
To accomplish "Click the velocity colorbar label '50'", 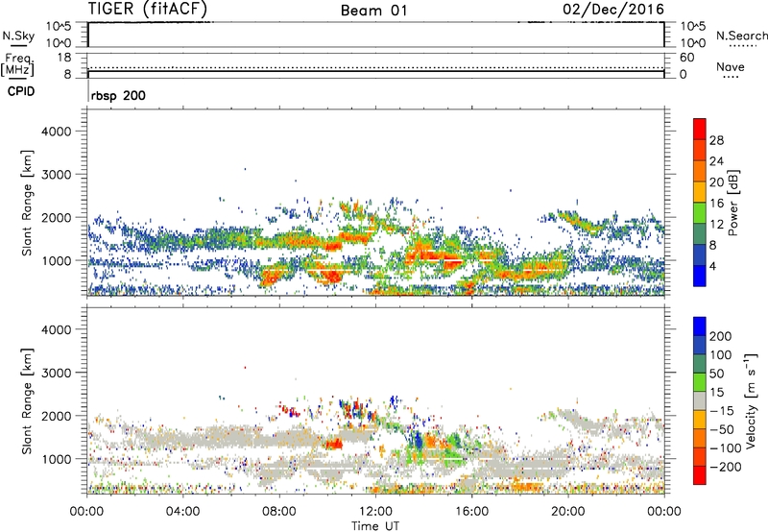I will pos(716,374).
